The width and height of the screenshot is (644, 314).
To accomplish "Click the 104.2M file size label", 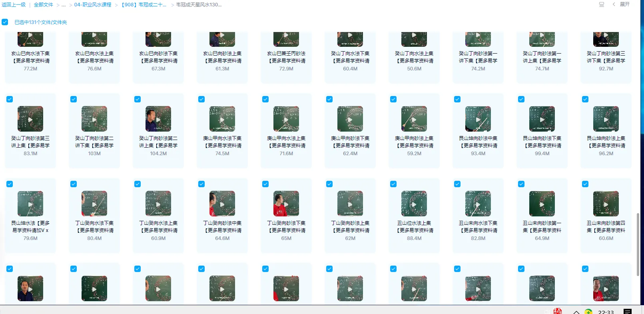I will click(x=158, y=154).
